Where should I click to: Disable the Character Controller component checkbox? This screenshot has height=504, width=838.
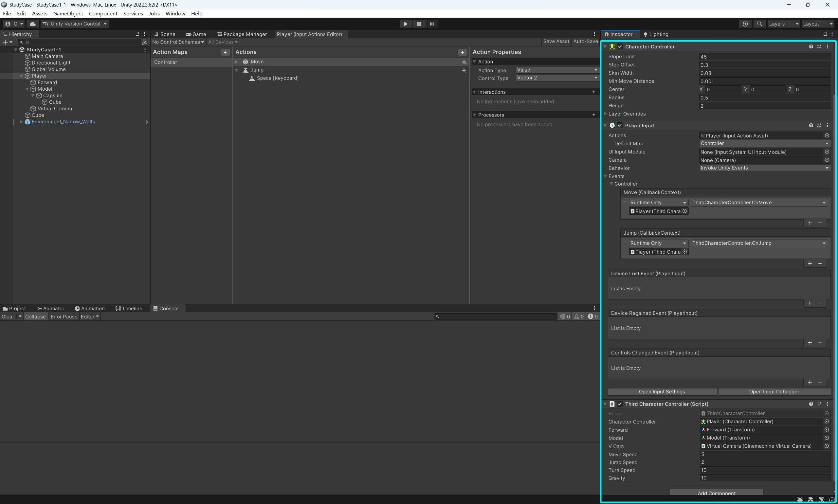tap(620, 46)
